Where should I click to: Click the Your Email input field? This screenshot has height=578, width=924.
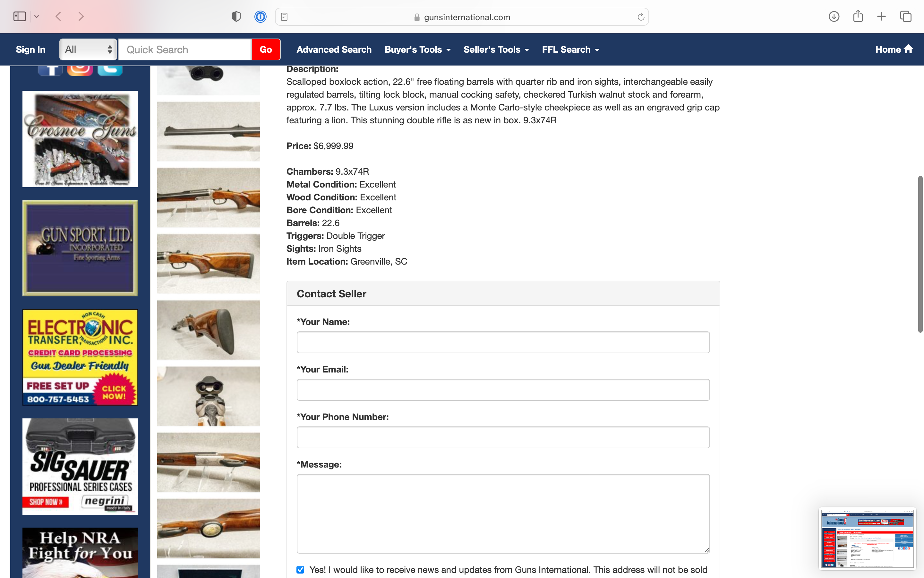tap(503, 390)
